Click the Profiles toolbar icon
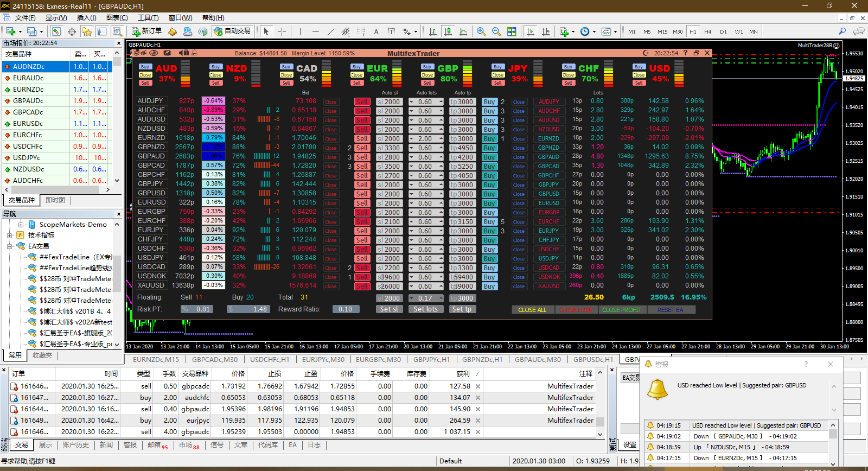Viewport: 868px width, 471px height. [x=31, y=31]
